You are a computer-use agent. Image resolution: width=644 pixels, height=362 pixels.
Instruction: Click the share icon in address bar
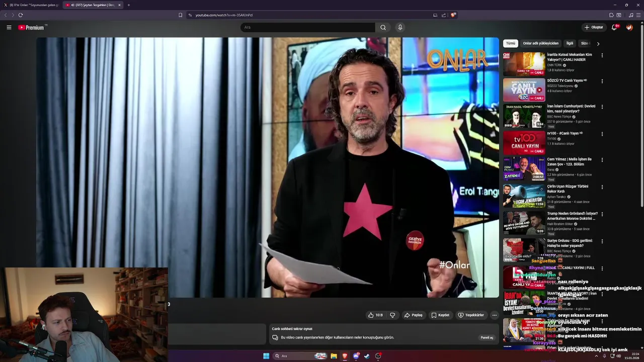point(444,15)
